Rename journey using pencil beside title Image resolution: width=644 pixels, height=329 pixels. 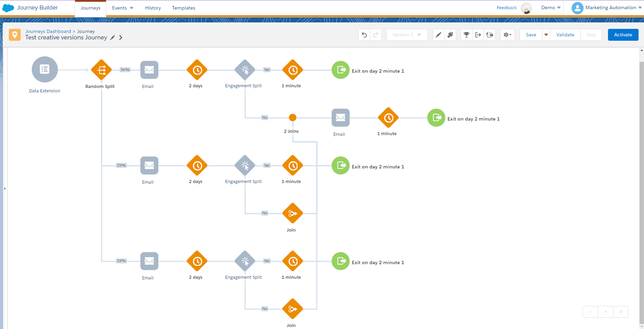coord(113,38)
